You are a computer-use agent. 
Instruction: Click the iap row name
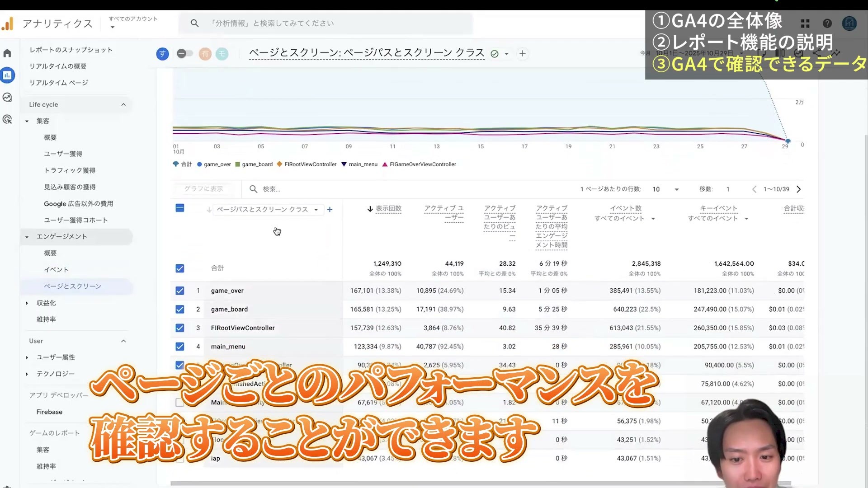click(x=216, y=459)
